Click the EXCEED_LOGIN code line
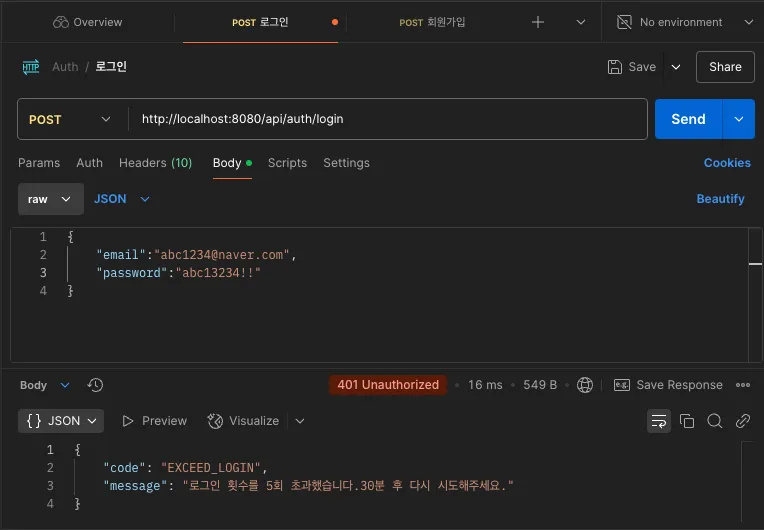764x530 pixels. [x=186, y=468]
